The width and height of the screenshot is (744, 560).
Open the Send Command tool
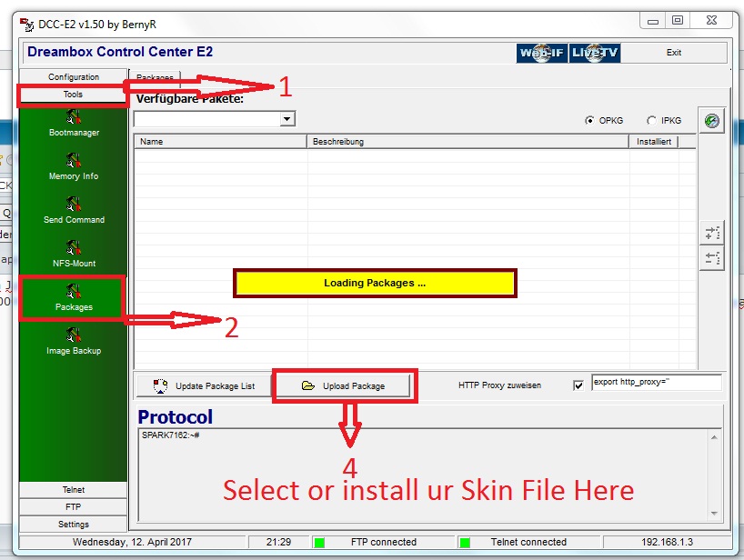pos(74,211)
